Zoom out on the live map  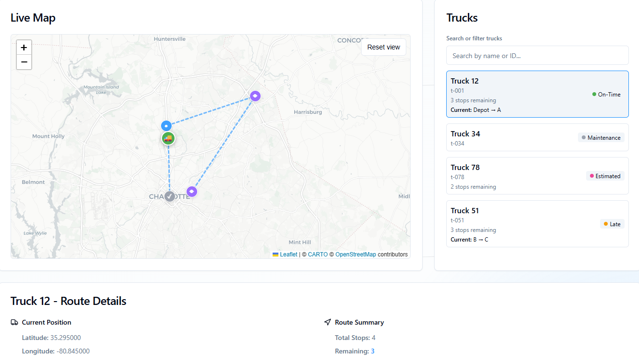pos(24,62)
